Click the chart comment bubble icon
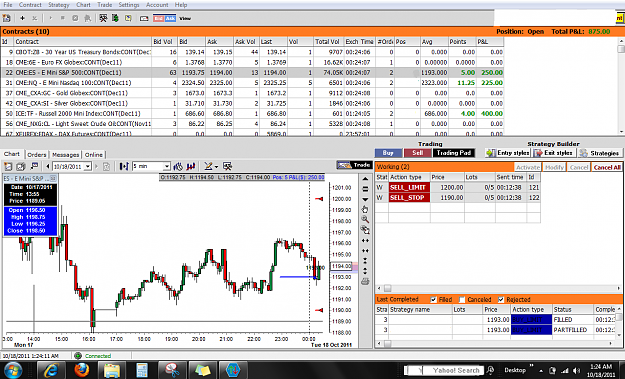Image resolution: width=625 pixels, height=379 pixels. tap(35, 166)
